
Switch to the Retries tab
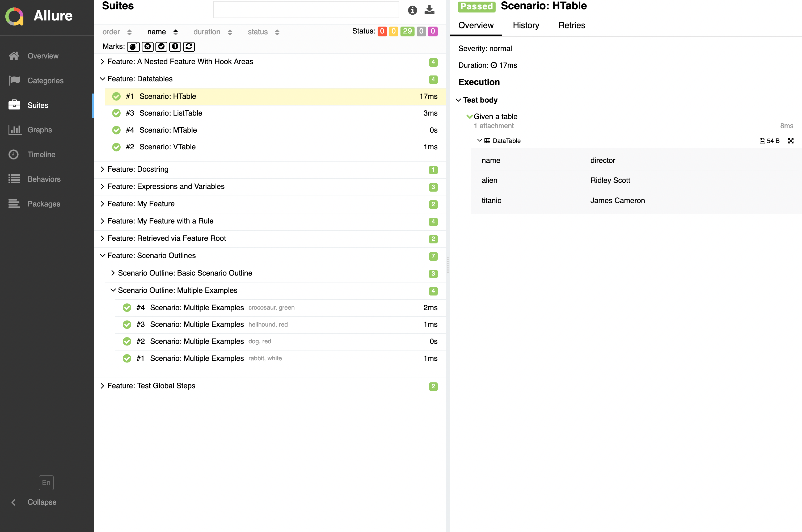point(572,26)
